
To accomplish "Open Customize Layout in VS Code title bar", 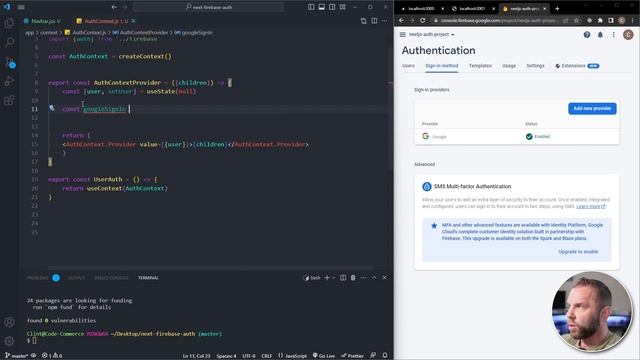I will 343,7.
